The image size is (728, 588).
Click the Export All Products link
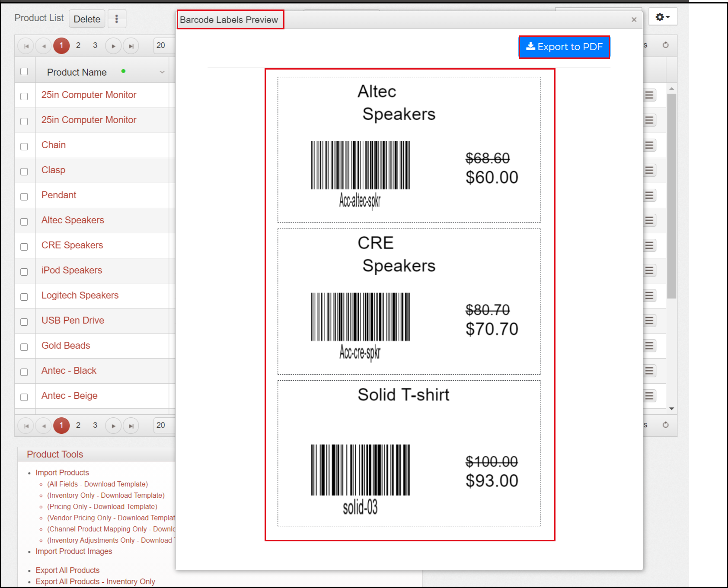pos(67,570)
